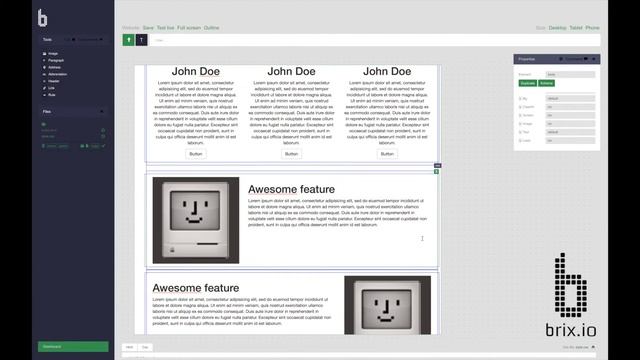Screen dimensions: 640x360
Task: Click the dark 'T' text toolbar button
Action: point(142,40)
